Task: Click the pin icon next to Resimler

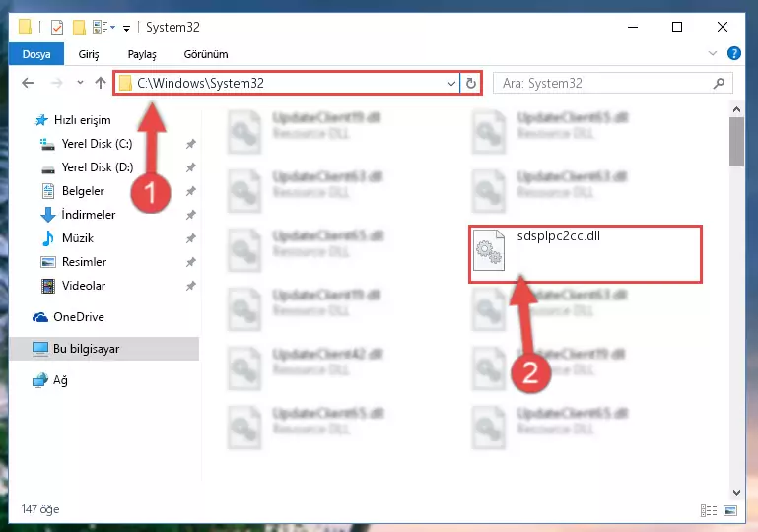Action: point(191,262)
